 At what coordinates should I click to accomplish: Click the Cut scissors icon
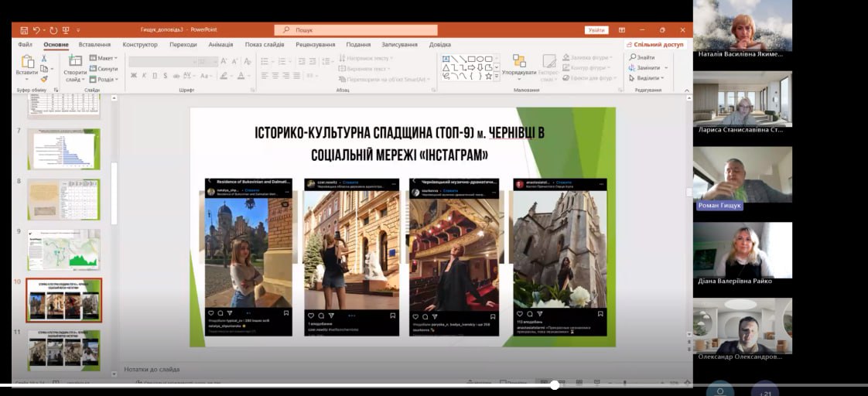[45, 58]
